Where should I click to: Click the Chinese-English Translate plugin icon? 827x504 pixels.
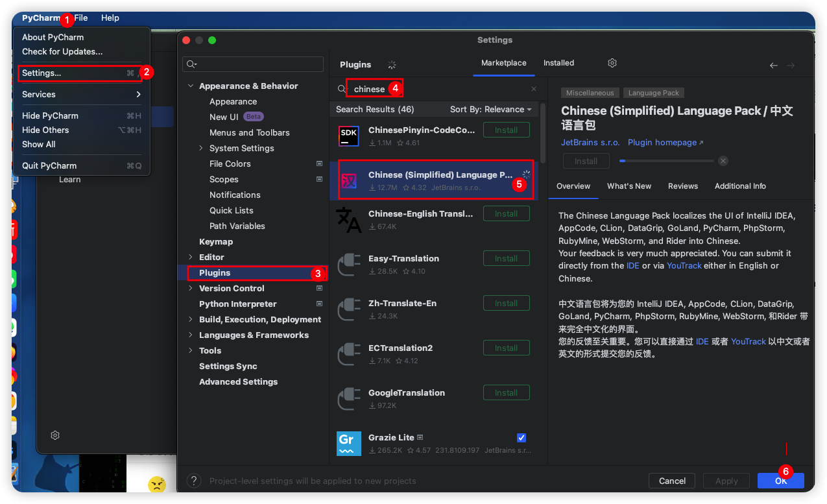348,219
